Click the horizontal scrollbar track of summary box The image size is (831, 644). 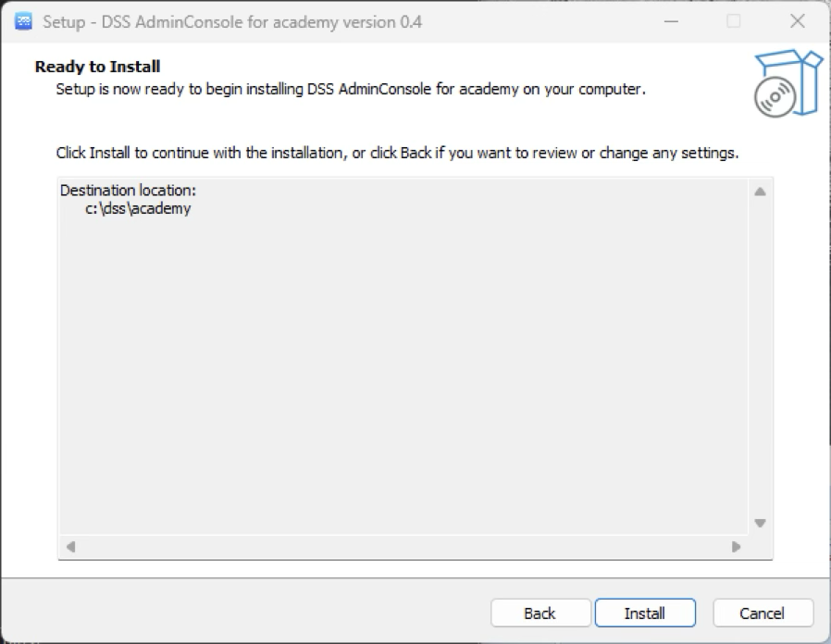[x=403, y=546]
